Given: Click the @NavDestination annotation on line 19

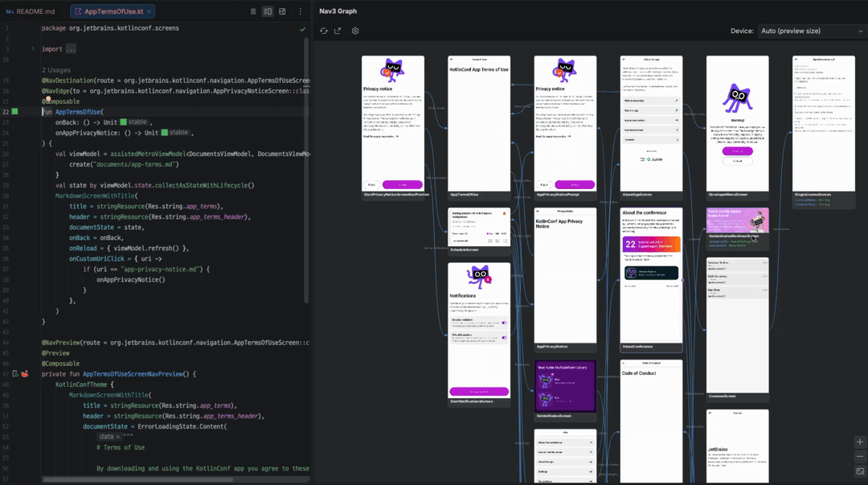Looking at the screenshot, I should [x=68, y=80].
